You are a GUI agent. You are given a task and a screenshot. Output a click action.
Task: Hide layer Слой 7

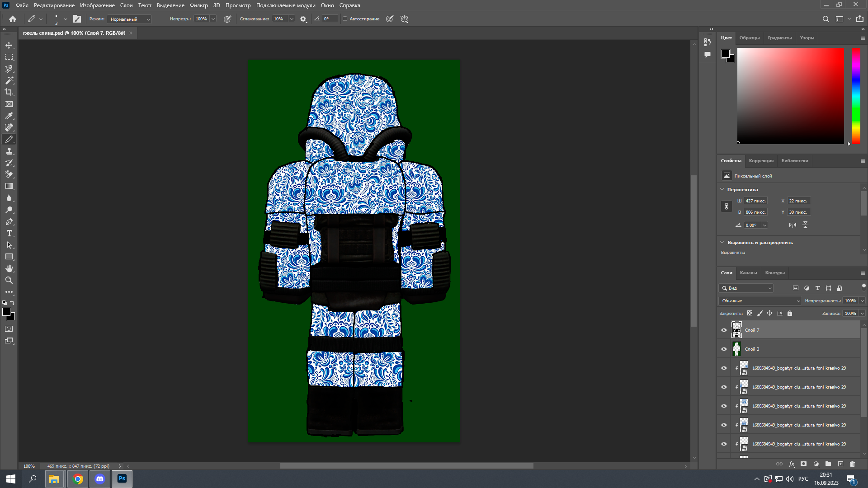point(724,330)
